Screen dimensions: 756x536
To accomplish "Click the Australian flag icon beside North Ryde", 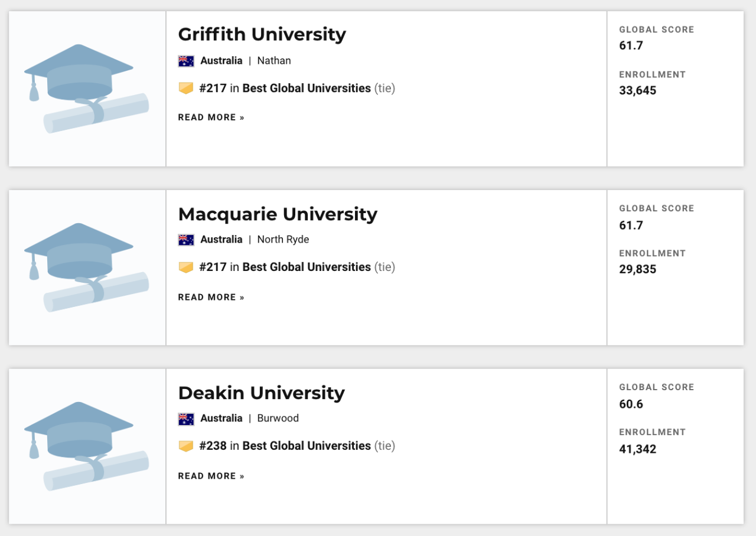I will (186, 240).
